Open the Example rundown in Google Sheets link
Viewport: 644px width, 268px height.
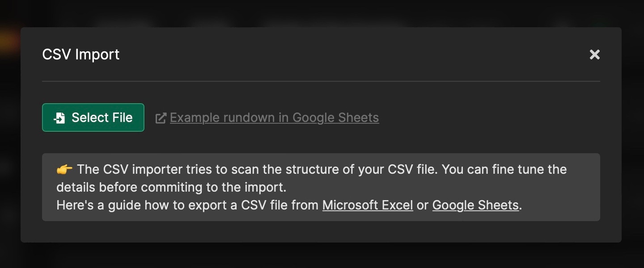pos(274,117)
